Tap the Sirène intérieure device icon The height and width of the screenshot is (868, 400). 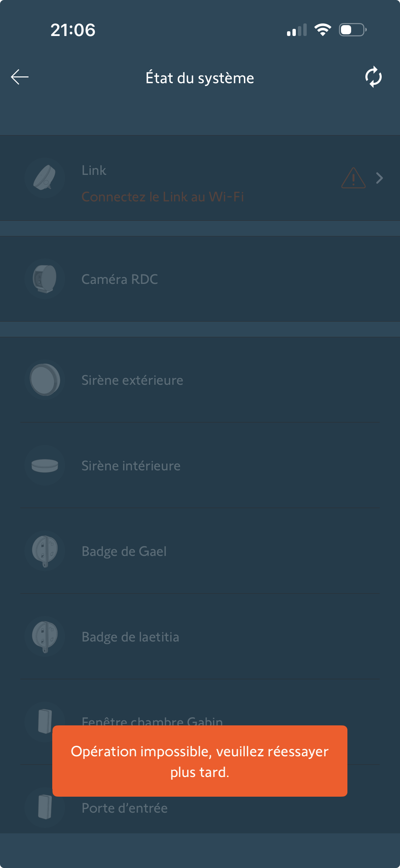click(45, 465)
